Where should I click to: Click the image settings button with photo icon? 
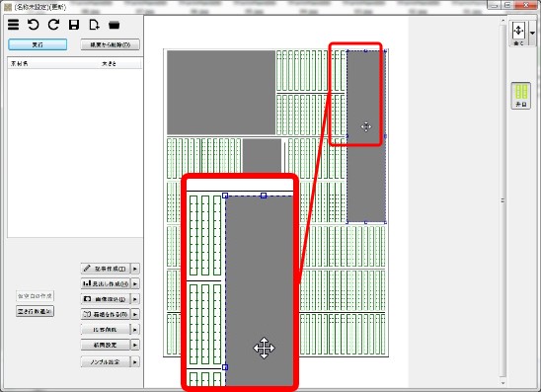click(x=106, y=299)
